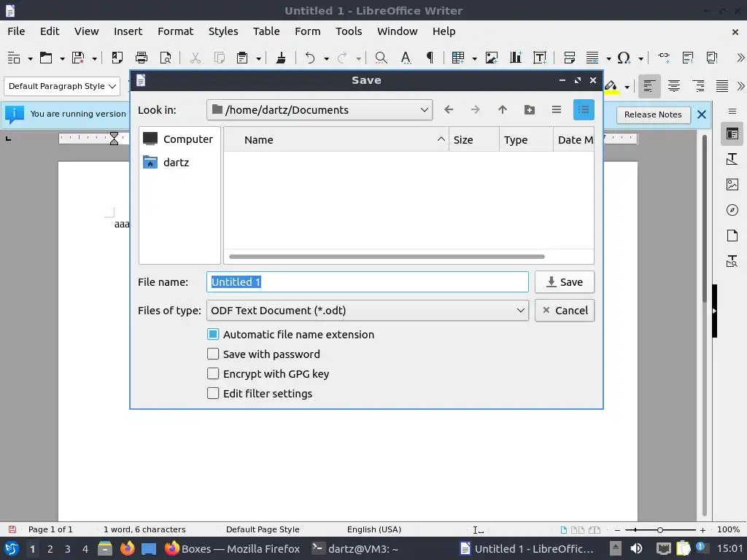Open sidebar Properties panel icon
Screen dimensions: 747x560
coord(732,134)
